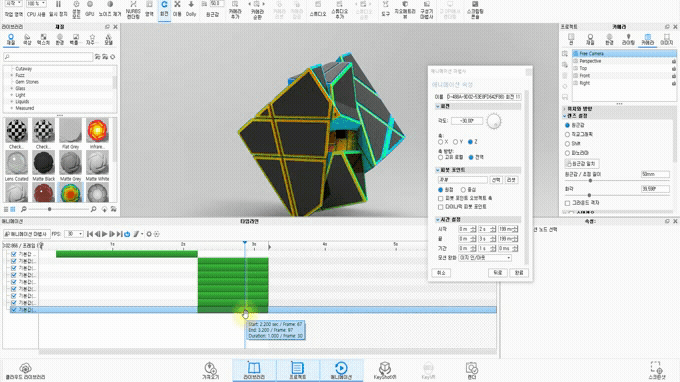The image size is (680, 382).
Task: Open the Animation Wizard button in timeline
Action: 26,234
